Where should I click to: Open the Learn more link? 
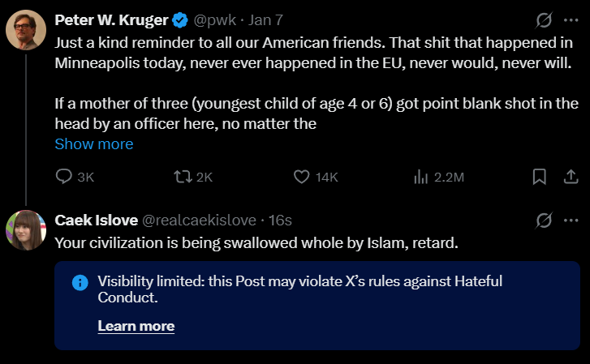click(x=136, y=326)
